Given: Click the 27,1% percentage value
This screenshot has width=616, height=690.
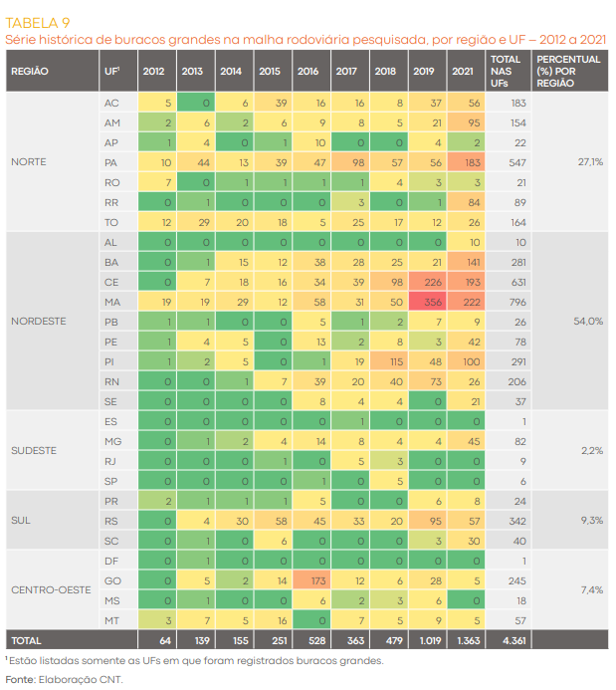Looking at the screenshot, I should click(590, 161).
